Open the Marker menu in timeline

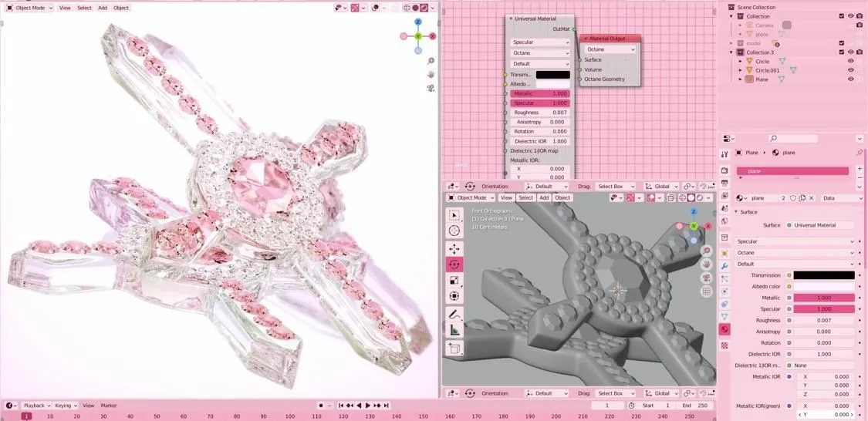tap(108, 406)
